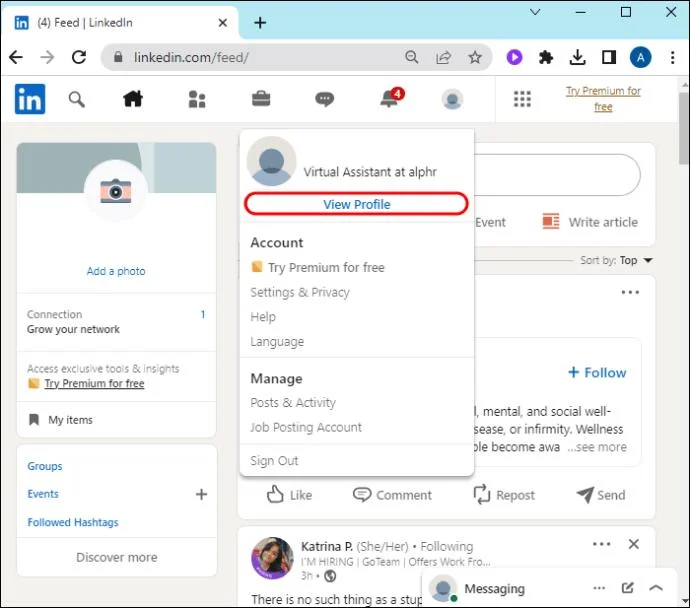Go to the Home feed icon

point(133,99)
